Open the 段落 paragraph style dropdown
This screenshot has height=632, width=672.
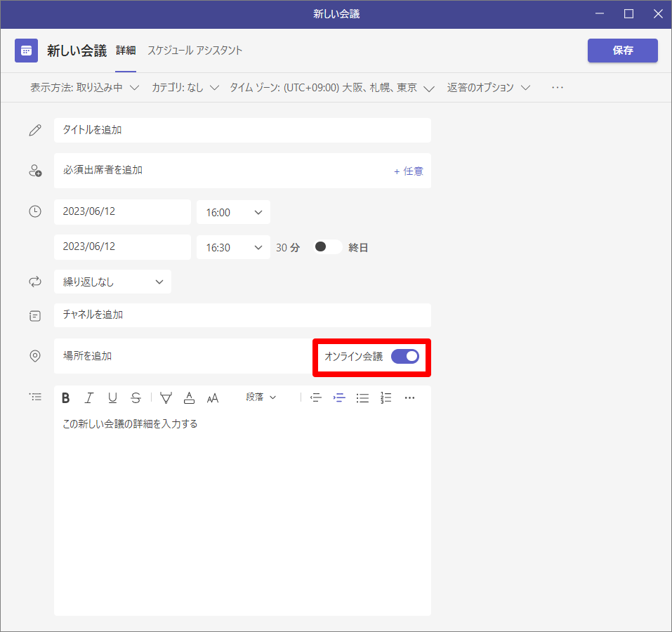pyautogui.click(x=261, y=397)
